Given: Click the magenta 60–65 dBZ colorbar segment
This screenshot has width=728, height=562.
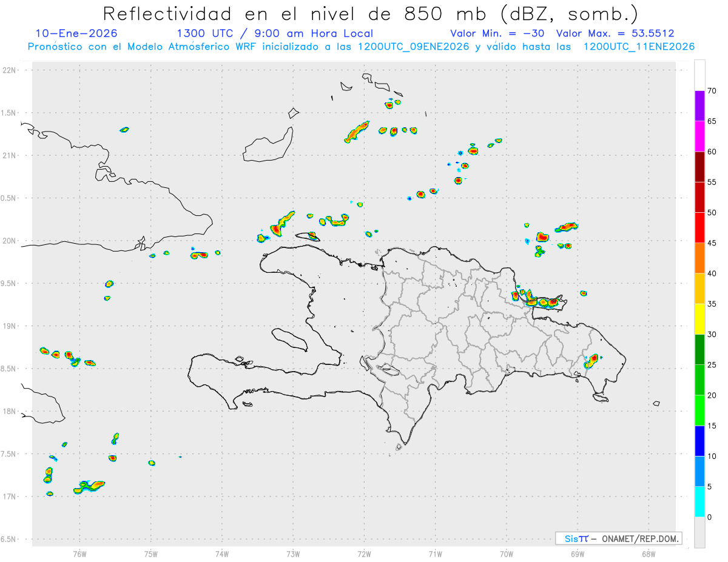Looking at the screenshot, I should coord(699,136).
